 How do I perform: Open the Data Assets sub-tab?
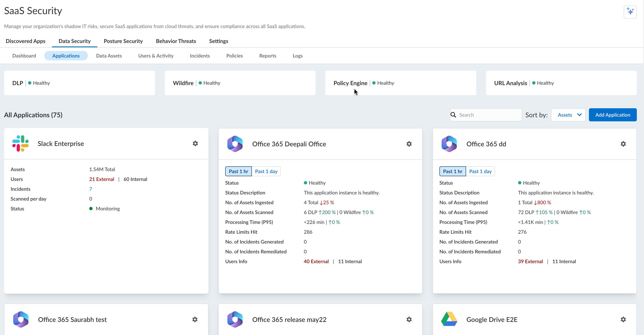click(x=109, y=56)
